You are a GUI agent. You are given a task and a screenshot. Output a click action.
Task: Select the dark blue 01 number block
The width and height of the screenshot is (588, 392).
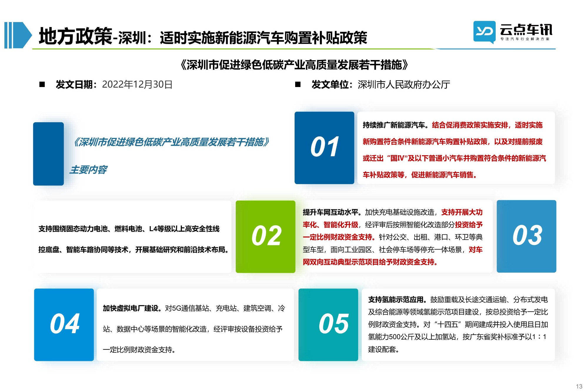point(324,148)
